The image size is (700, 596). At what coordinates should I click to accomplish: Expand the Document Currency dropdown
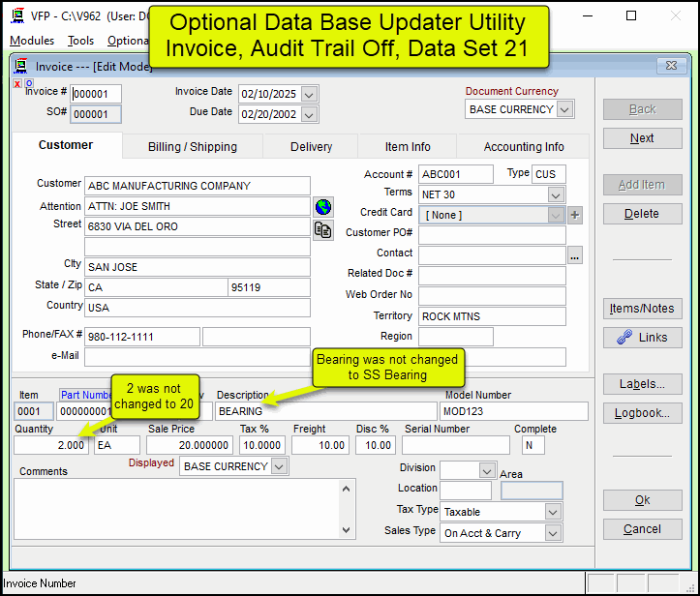564,109
